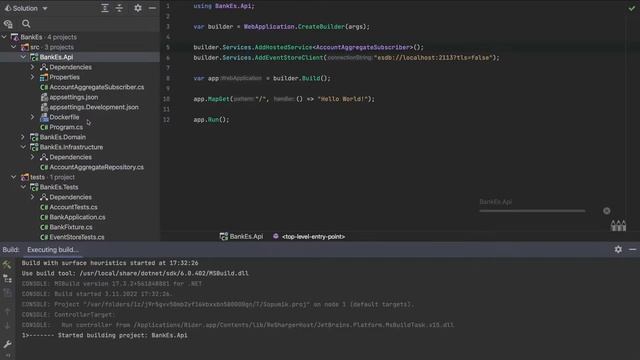Screen dimensions: 640x360
Task: Click the down arrow in Build sidebar
Action: (x=7, y=326)
